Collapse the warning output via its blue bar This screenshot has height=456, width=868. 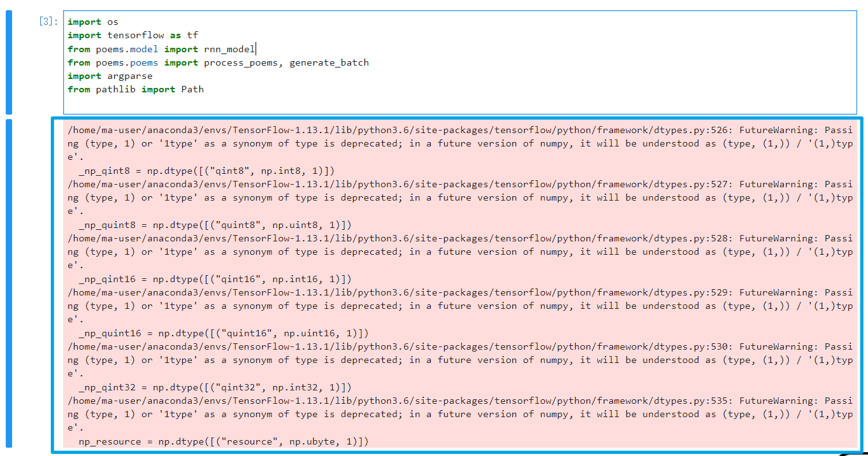point(9,283)
